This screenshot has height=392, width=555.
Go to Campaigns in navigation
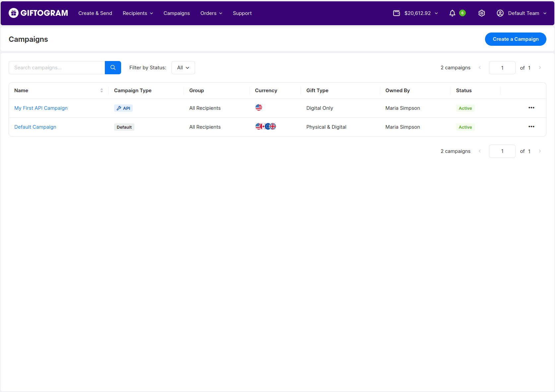pos(176,13)
